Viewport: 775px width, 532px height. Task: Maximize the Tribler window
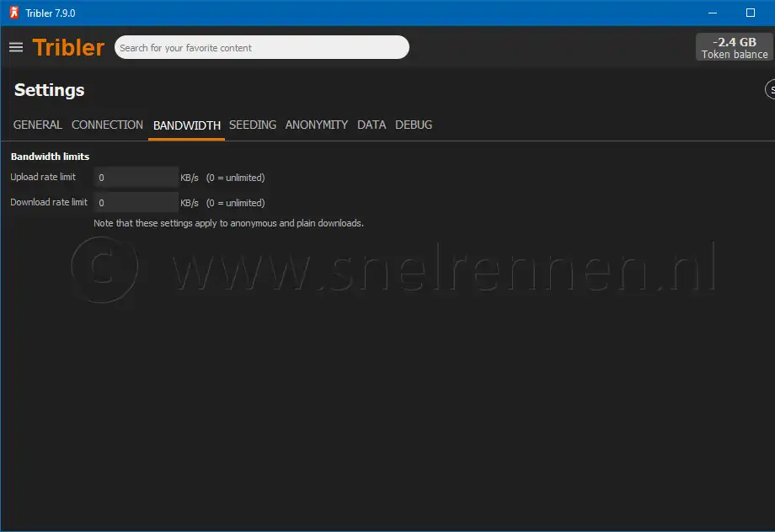click(x=751, y=13)
